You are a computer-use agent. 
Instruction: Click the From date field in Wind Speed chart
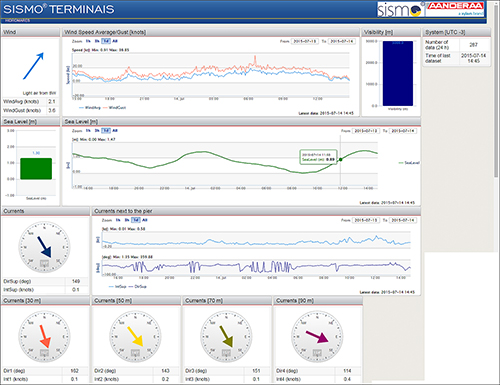tap(305, 41)
